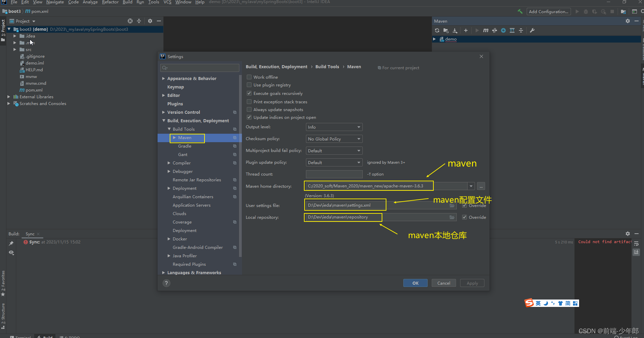The image size is (644, 338).
Task: Click the help question mark in Settings
Action: (x=166, y=283)
